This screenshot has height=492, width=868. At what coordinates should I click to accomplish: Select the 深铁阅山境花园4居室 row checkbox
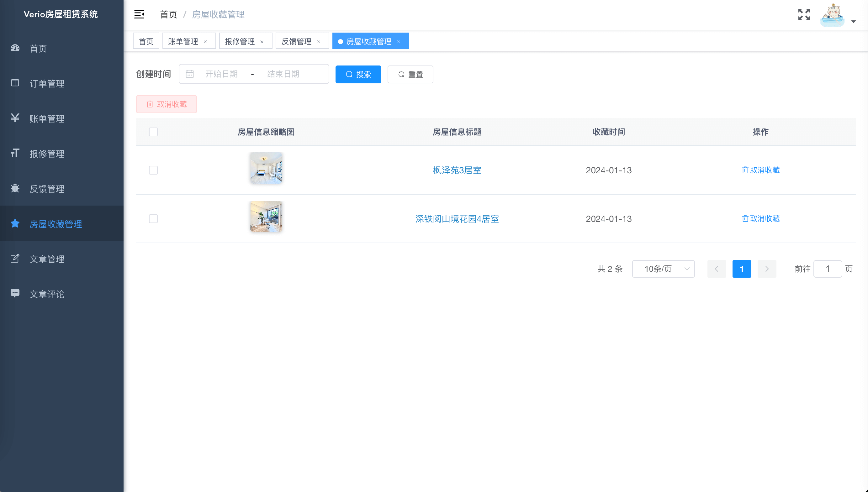point(153,219)
